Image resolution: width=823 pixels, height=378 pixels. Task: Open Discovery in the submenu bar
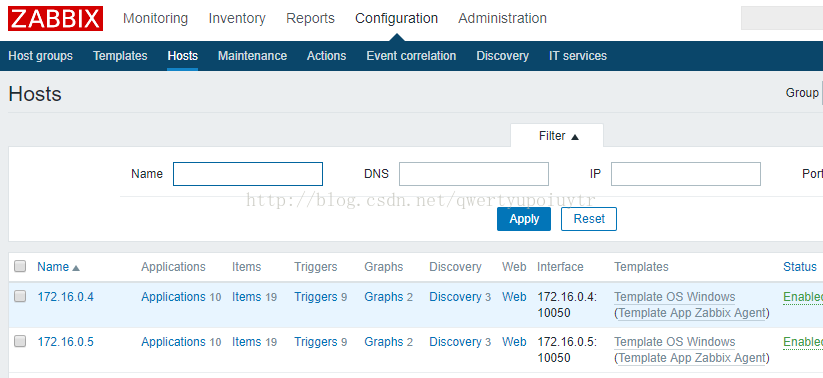[x=502, y=56]
